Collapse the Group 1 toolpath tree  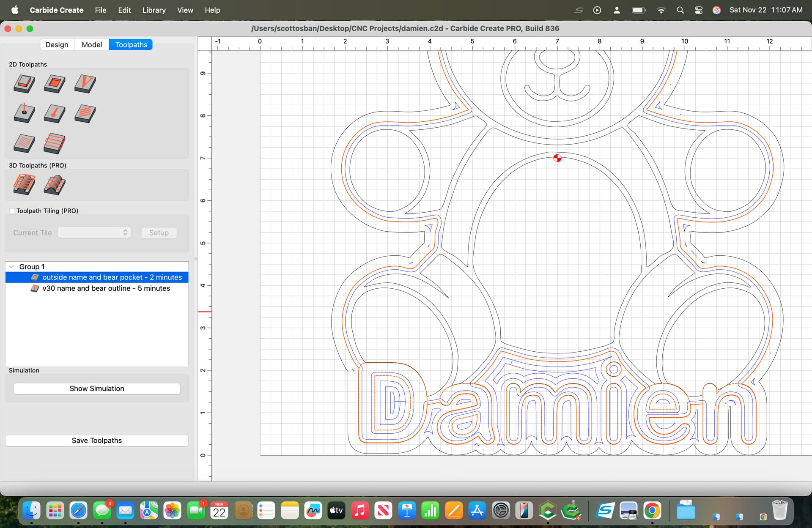11,267
